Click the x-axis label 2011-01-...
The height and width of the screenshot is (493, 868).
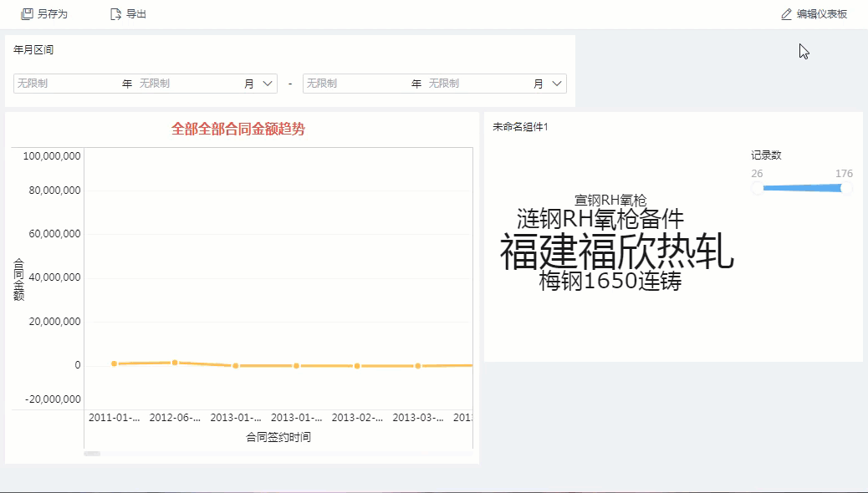click(x=114, y=418)
